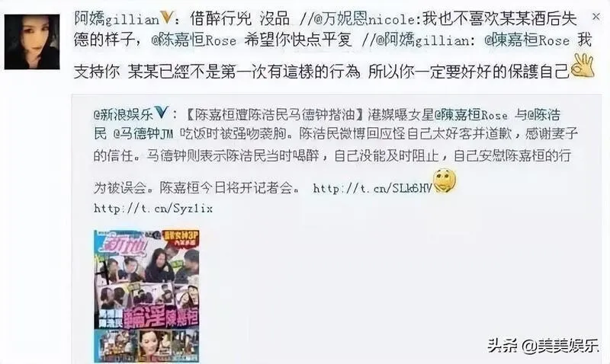Enlarge the magazine cover thumbnail
Screen dimensions: 610x364
[x=146, y=296]
